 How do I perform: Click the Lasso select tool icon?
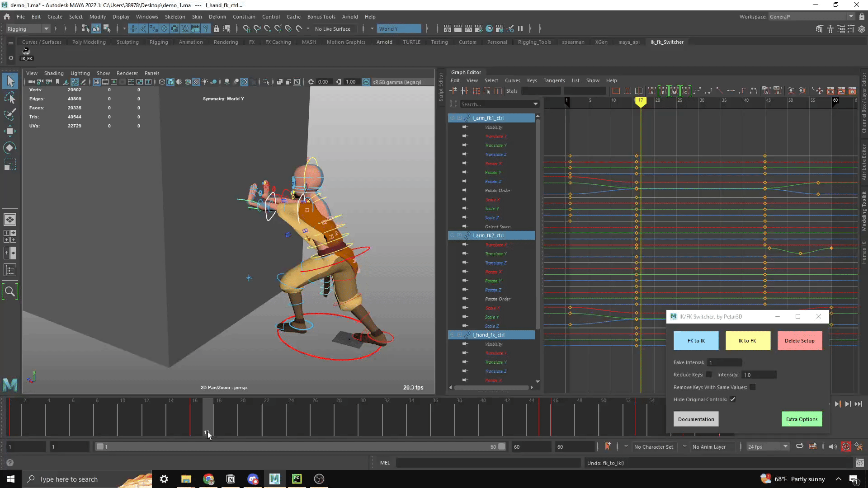pos(9,98)
